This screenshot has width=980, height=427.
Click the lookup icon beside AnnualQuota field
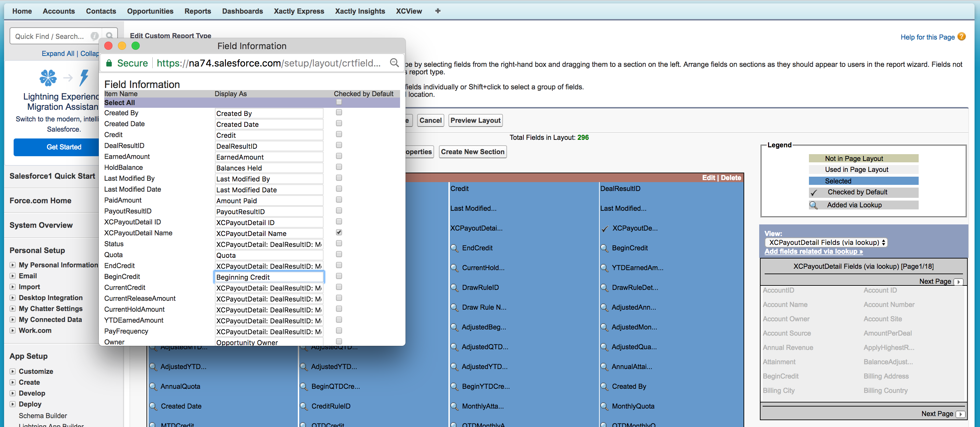(153, 387)
